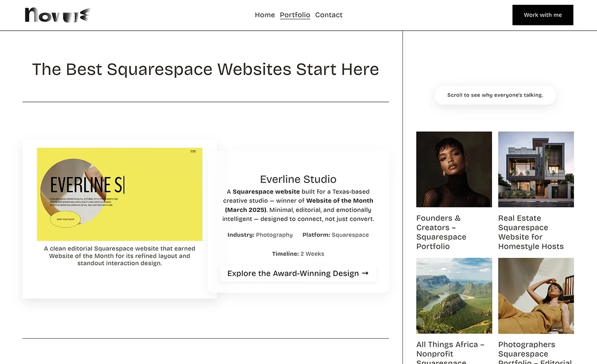Image resolution: width=597 pixels, height=364 pixels.
Task: Open the Photographers portfolio woman-on-sofa thumbnail
Action: click(x=536, y=296)
